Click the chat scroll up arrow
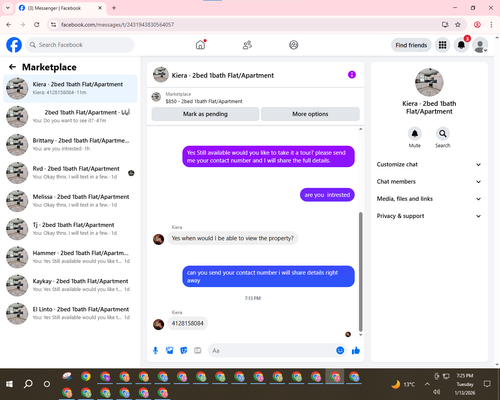The image size is (500, 400). (x=360, y=129)
